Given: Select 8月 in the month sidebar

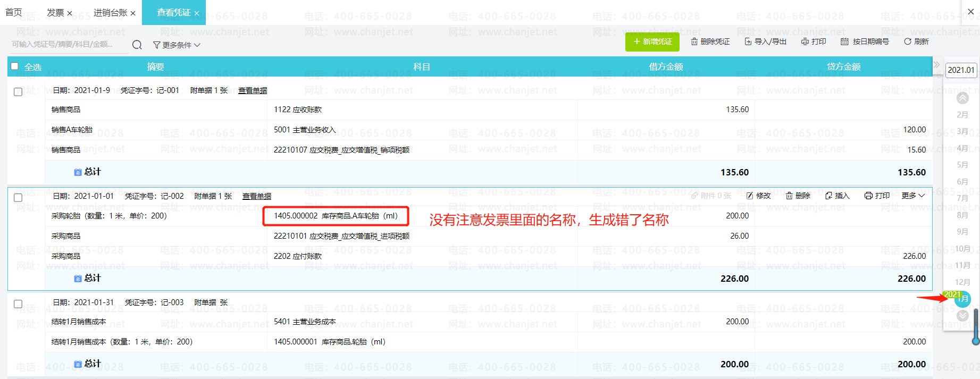Looking at the screenshot, I should click(x=962, y=215).
